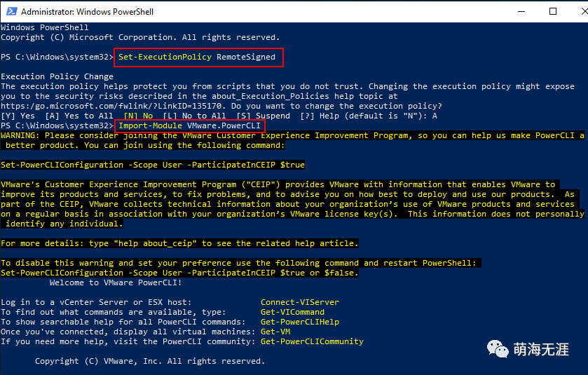588x375 pixels.
Task: Click the '[S] Suspend' prompt option
Action: coord(264,116)
